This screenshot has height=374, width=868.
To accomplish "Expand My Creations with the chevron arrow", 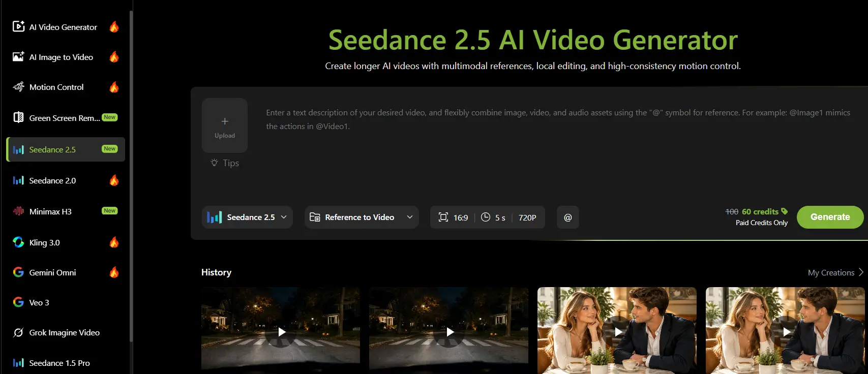I will pos(861,272).
